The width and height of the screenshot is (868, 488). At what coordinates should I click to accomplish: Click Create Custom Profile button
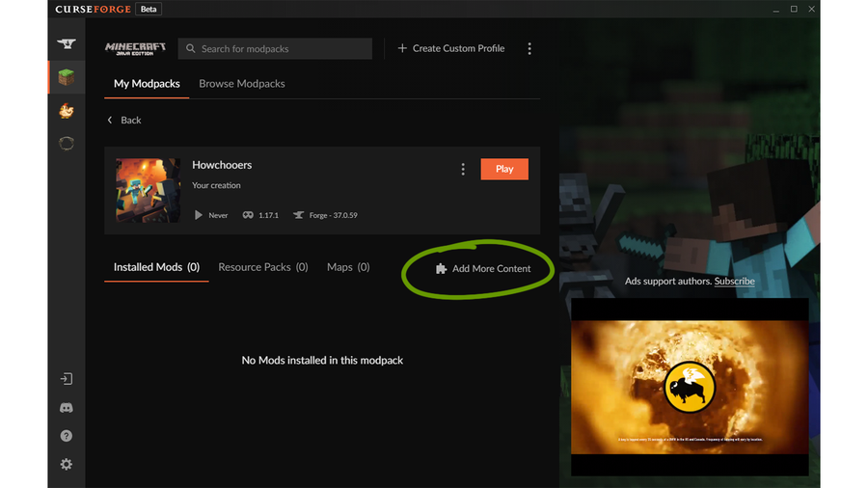(451, 48)
